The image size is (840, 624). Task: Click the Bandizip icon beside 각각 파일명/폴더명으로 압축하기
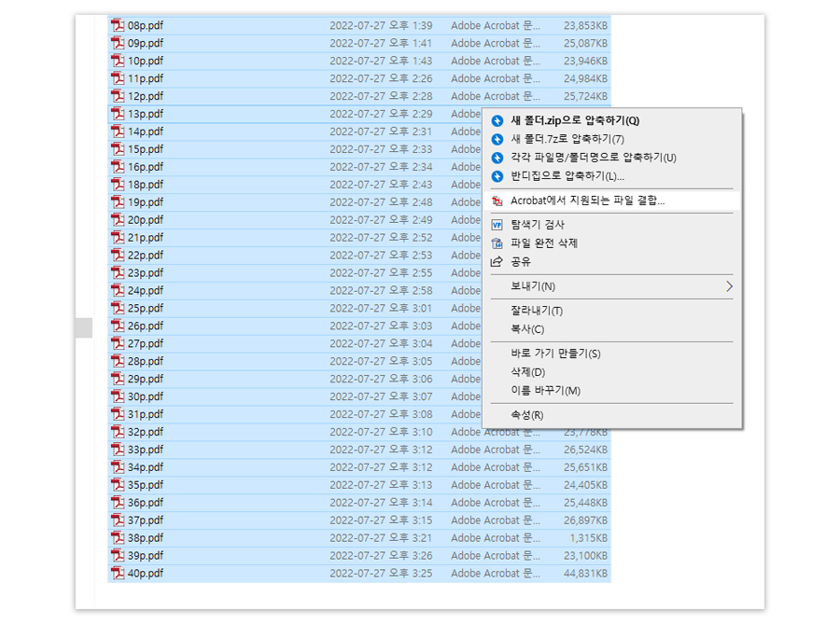pos(497,158)
